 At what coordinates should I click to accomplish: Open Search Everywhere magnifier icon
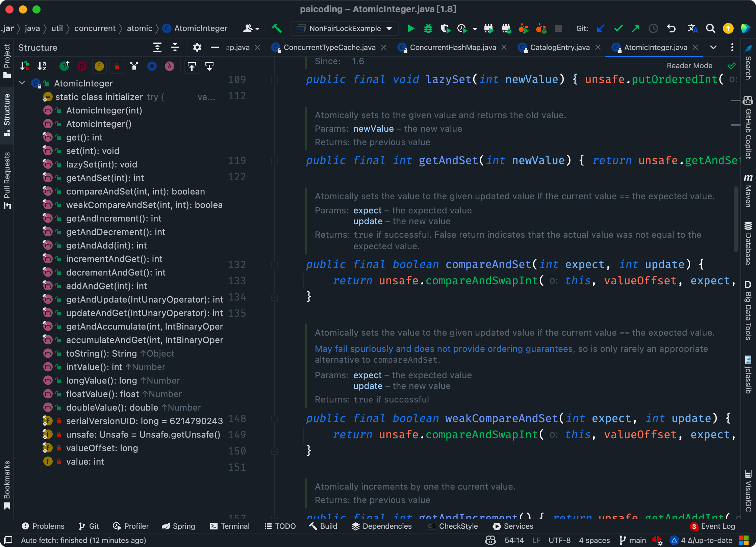tap(710, 29)
